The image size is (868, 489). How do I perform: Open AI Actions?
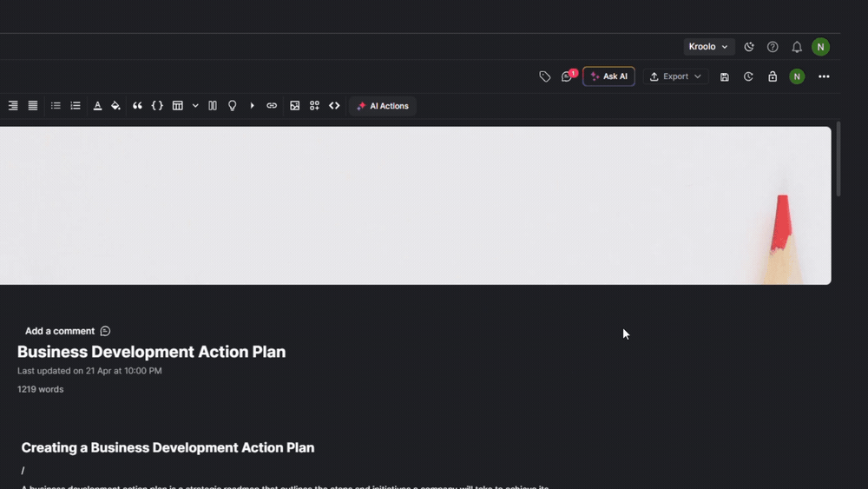[383, 106]
